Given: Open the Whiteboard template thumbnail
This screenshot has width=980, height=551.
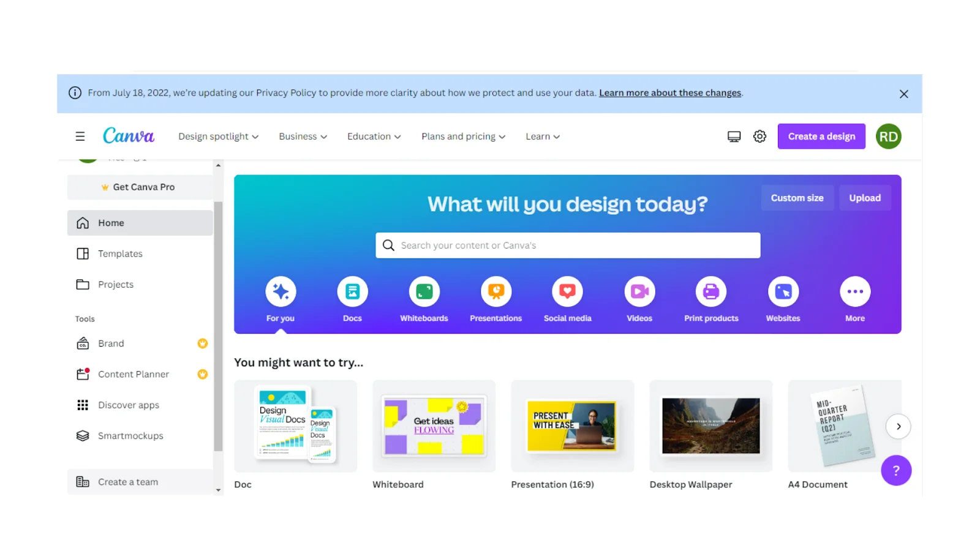Looking at the screenshot, I should [x=434, y=426].
